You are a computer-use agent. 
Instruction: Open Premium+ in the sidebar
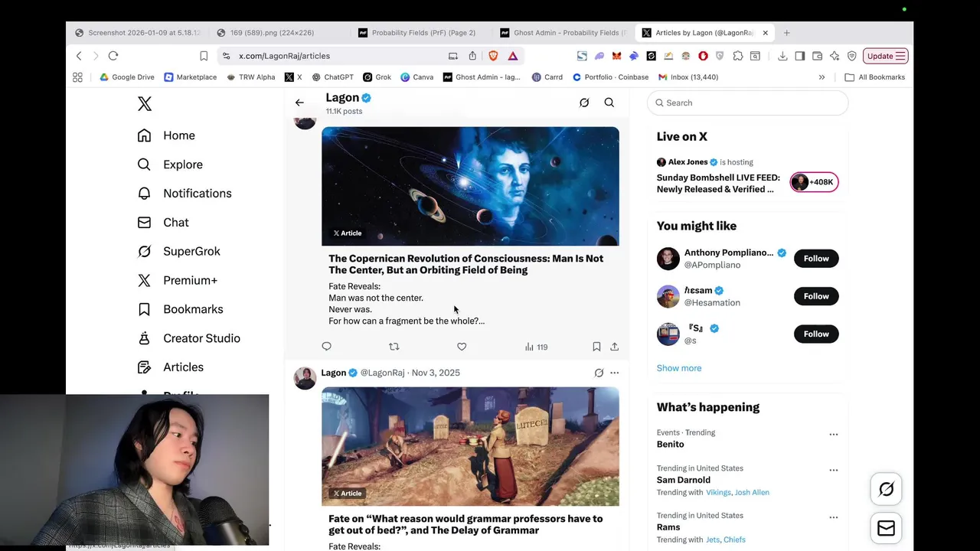click(177, 281)
